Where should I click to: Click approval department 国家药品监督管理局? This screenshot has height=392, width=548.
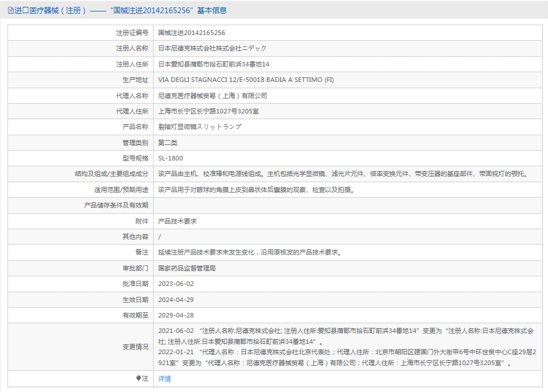pyautogui.click(x=187, y=268)
